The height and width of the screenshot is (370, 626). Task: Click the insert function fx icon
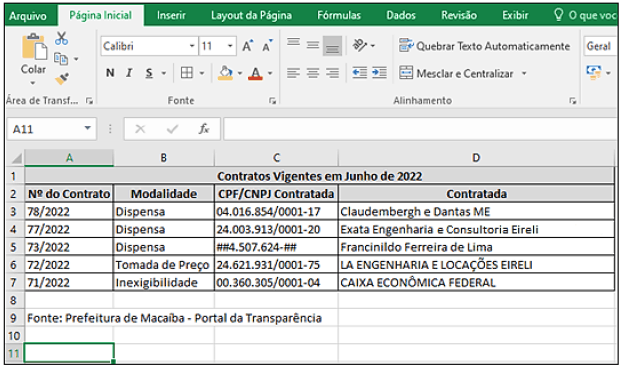coord(204,129)
